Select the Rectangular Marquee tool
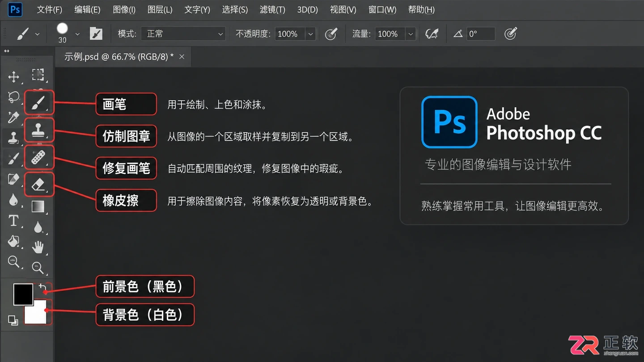Screen dimensions: 644x362 point(38,75)
